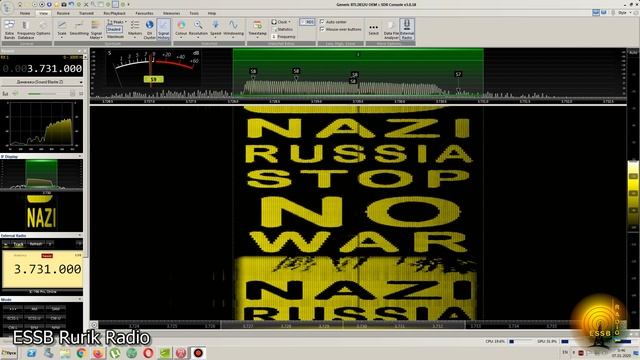Image resolution: width=640 pixels, height=360 pixels.
Task: Click the circular button left of frequency scrollbar
Action: pos(94,325)
